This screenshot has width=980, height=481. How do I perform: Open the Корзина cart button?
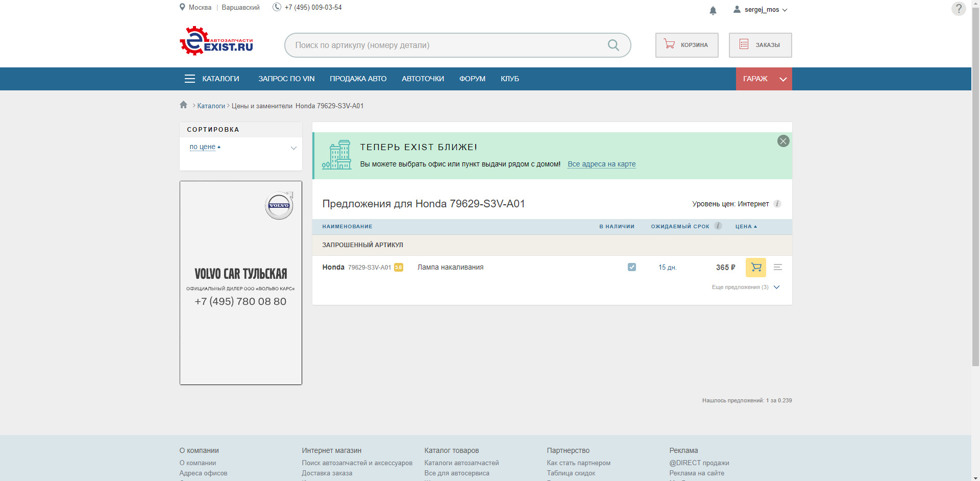tap(687, 45)
